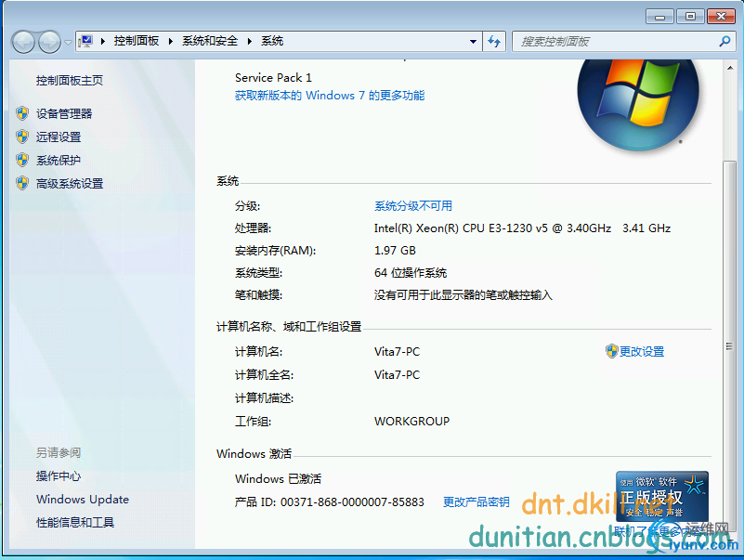
Task: Select the 控制面板 breadcrumb
Action: 137,41
